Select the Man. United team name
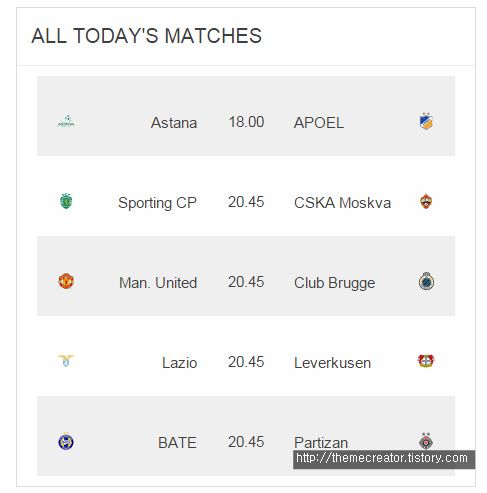 pos(158,283)
